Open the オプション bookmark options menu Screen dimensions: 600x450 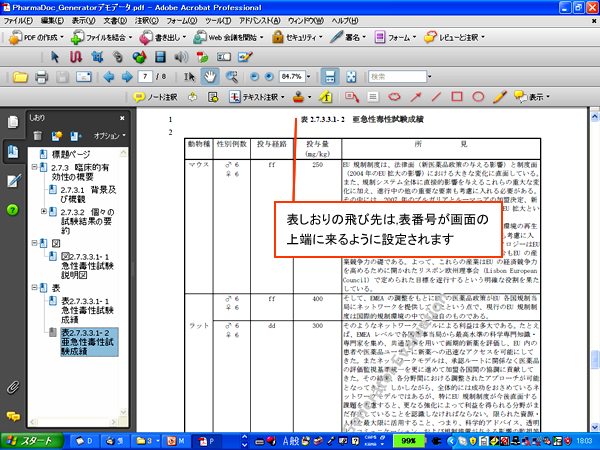tap(109, 135)
